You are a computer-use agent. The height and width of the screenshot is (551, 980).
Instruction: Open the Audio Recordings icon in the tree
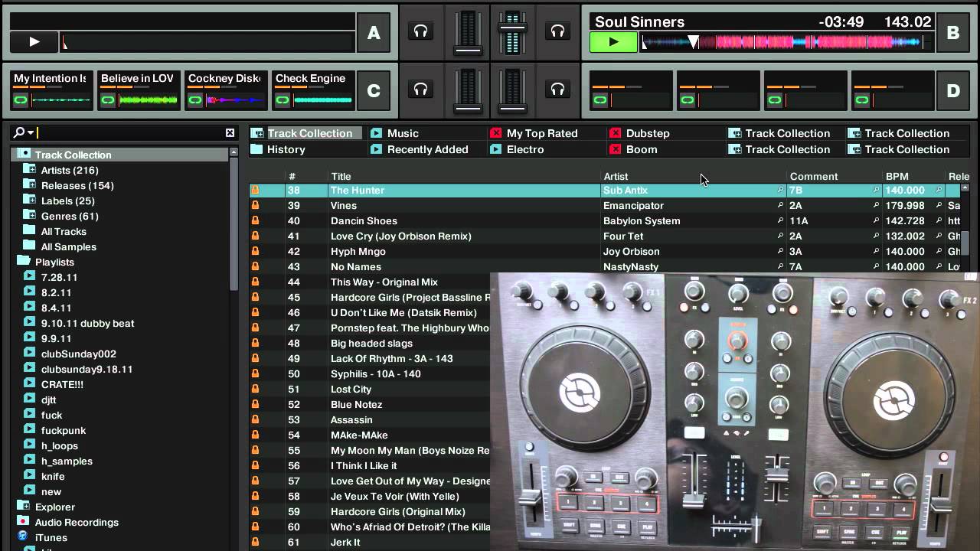pos(23,522)
